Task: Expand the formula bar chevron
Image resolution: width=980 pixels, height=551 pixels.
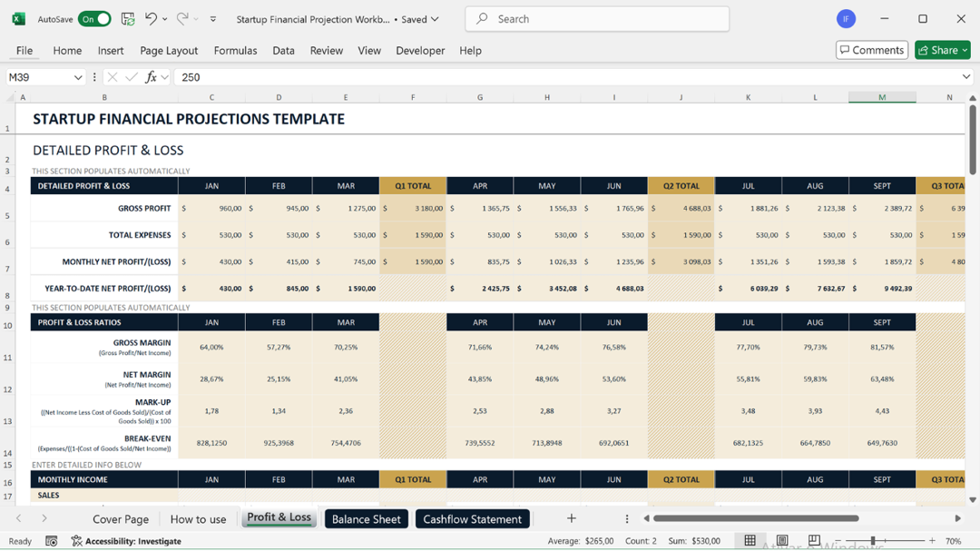Action: tap(966, 77)
